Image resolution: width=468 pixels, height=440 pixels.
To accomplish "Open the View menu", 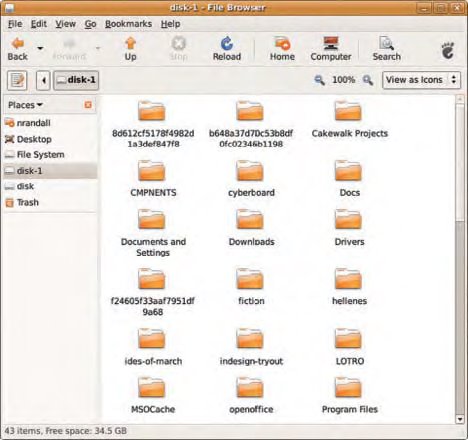I will click(65, 24).
